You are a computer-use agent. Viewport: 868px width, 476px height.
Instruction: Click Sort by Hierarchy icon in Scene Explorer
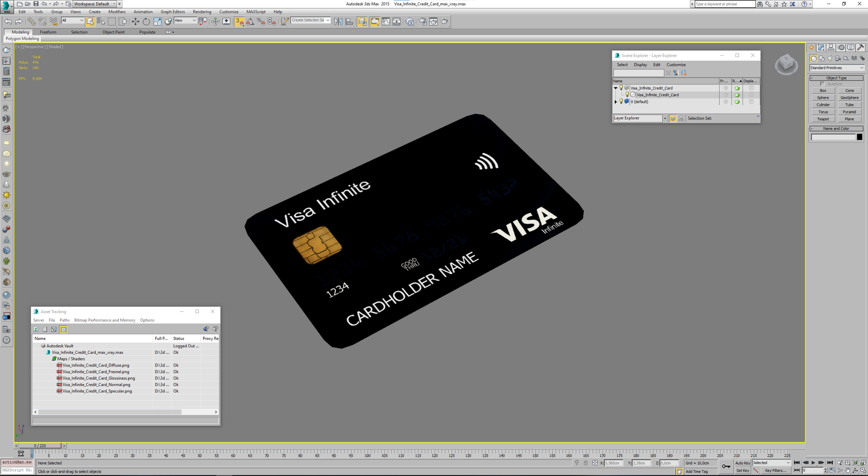pos(681,118)
